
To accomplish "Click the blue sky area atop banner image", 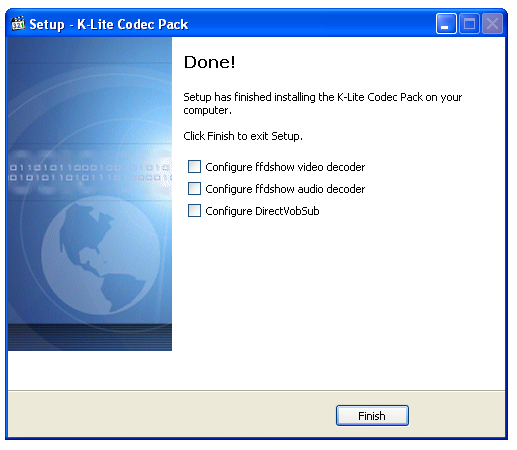I will pos(90,50).
